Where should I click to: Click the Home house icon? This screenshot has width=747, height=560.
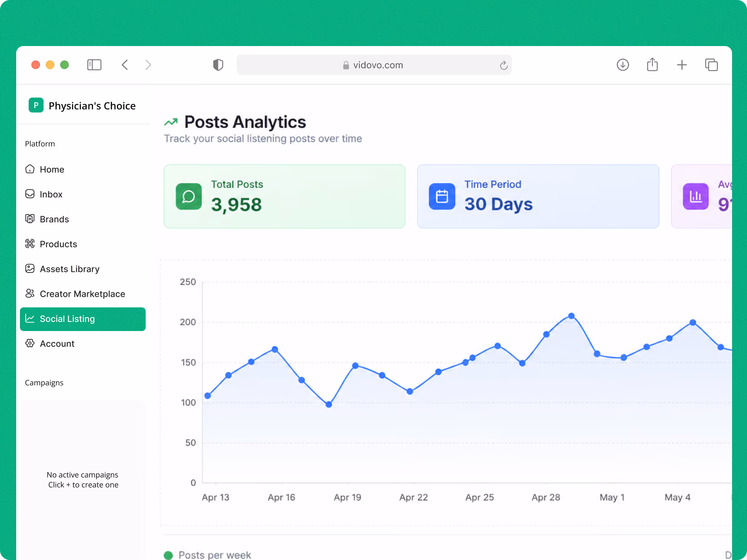(x=30, y=169)
